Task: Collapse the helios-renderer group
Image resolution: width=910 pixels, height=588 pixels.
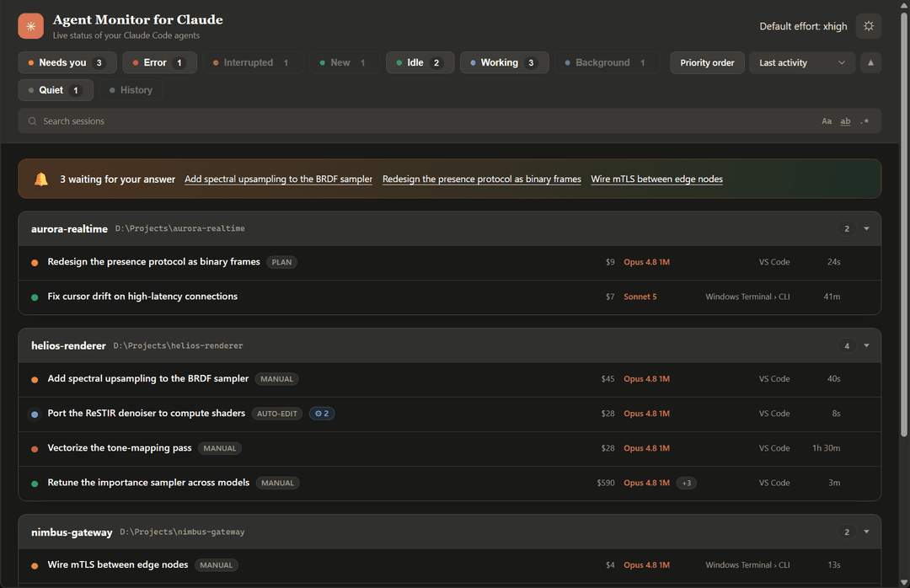Action: (x=866, y=346)
